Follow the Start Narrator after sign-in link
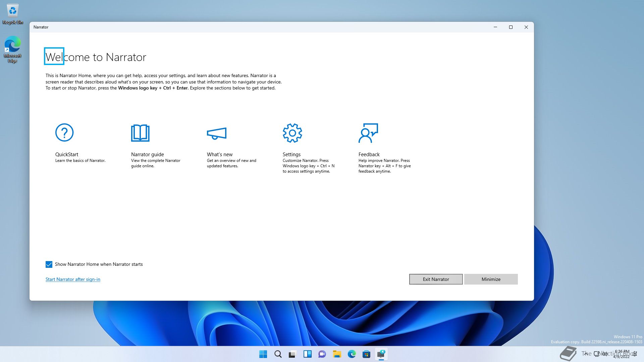The height and width of the screenshot is (362, 644). (73, 279)
